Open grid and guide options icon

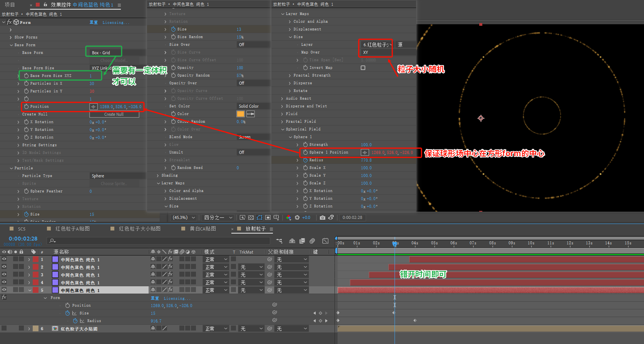[276, 217]
